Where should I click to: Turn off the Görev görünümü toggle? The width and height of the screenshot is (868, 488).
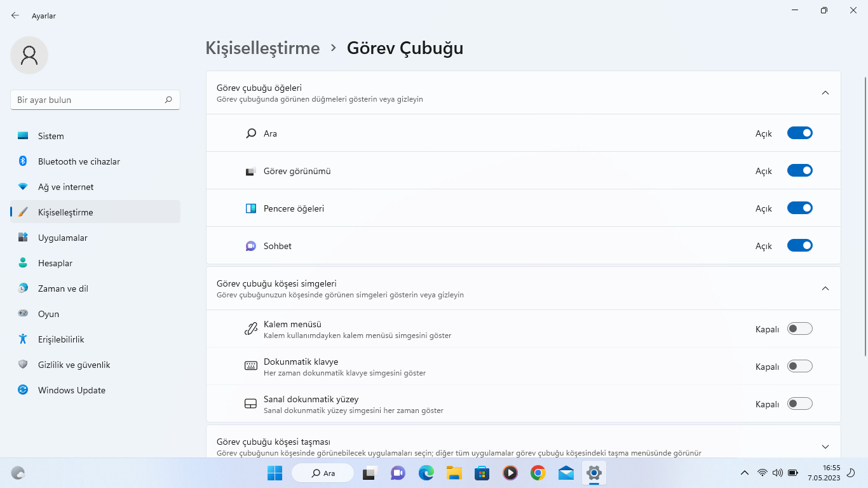pos(800,170)
